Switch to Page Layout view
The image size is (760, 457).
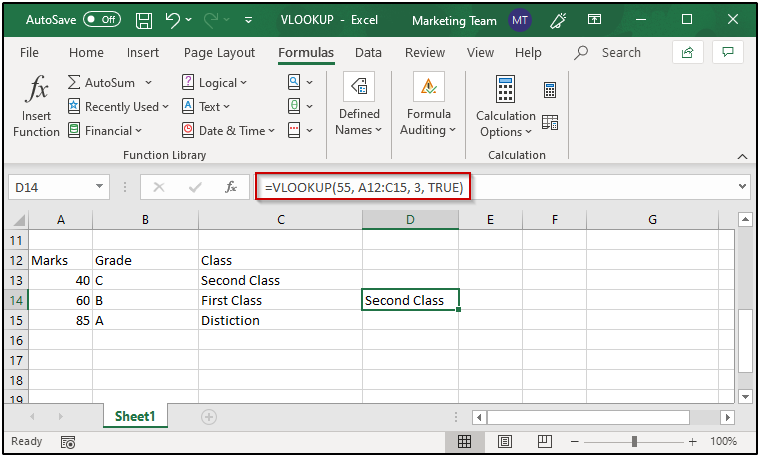[505, 441]
